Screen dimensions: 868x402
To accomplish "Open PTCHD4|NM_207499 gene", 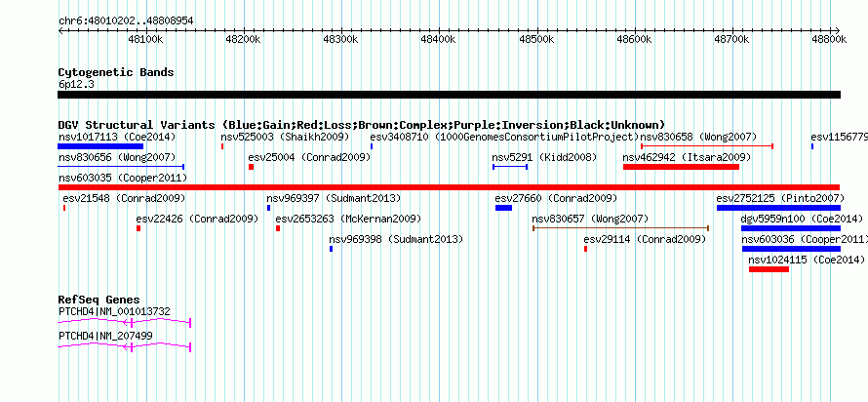I will point(105,336).
